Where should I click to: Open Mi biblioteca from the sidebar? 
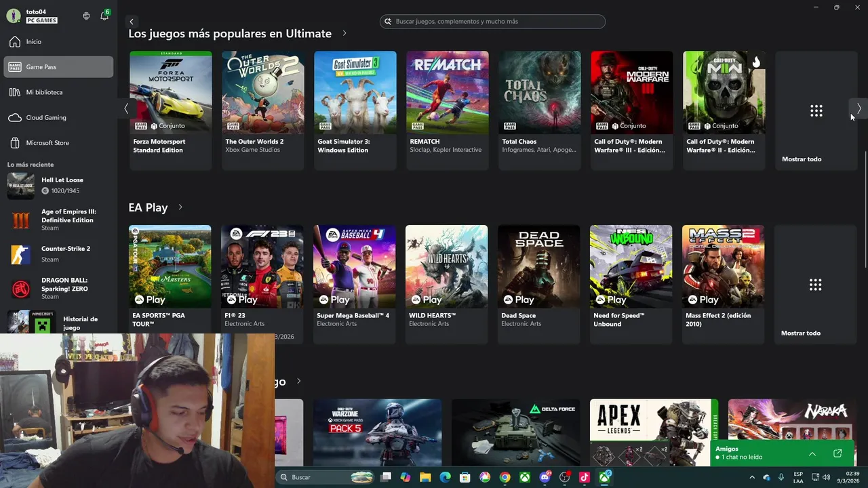click(58, 92)
